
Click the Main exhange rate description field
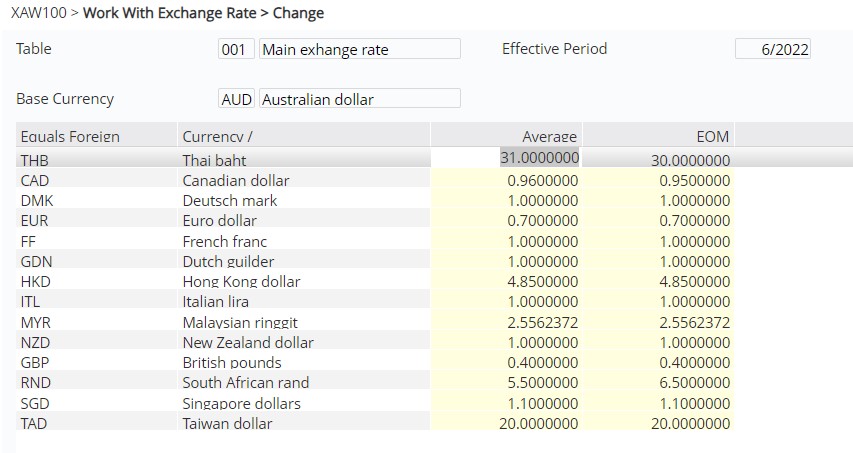click(360, 49)
